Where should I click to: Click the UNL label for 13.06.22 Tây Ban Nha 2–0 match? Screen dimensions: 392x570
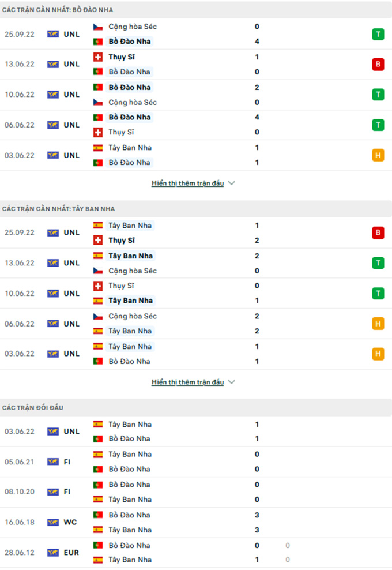click(72, 263)
